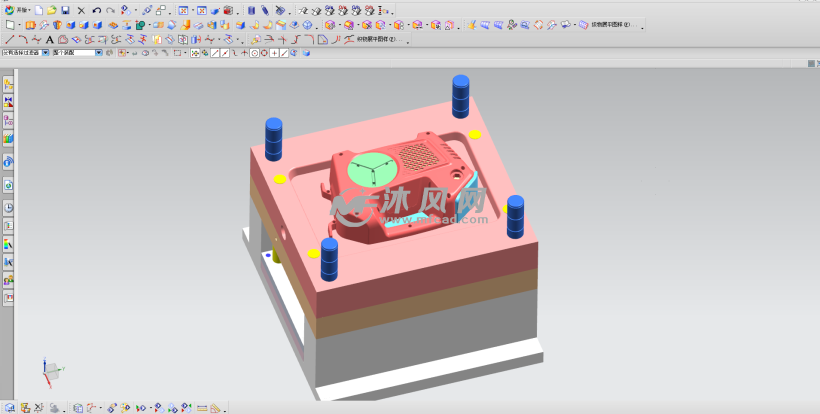Toggle the circle-center snap point option
The height and width of the screenshot is (414, 820).
255,52
